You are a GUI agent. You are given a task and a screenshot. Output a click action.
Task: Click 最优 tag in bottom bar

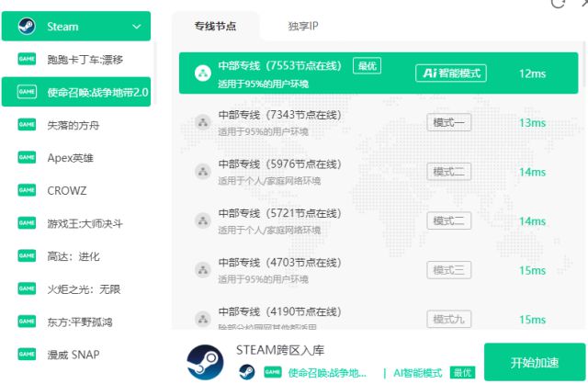coord(462,372)
